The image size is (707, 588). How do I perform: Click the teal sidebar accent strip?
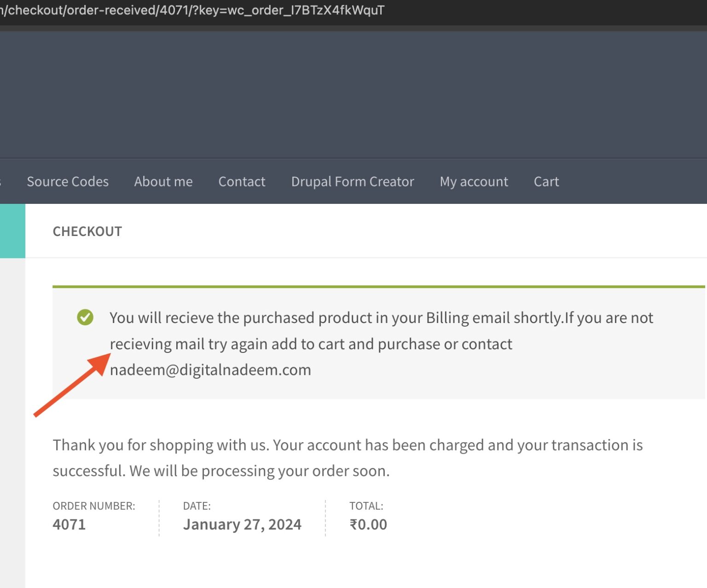[x=12, y=230]
